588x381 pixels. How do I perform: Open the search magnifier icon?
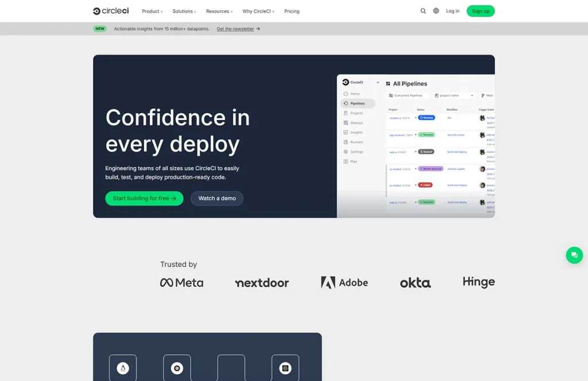point(423,11)
